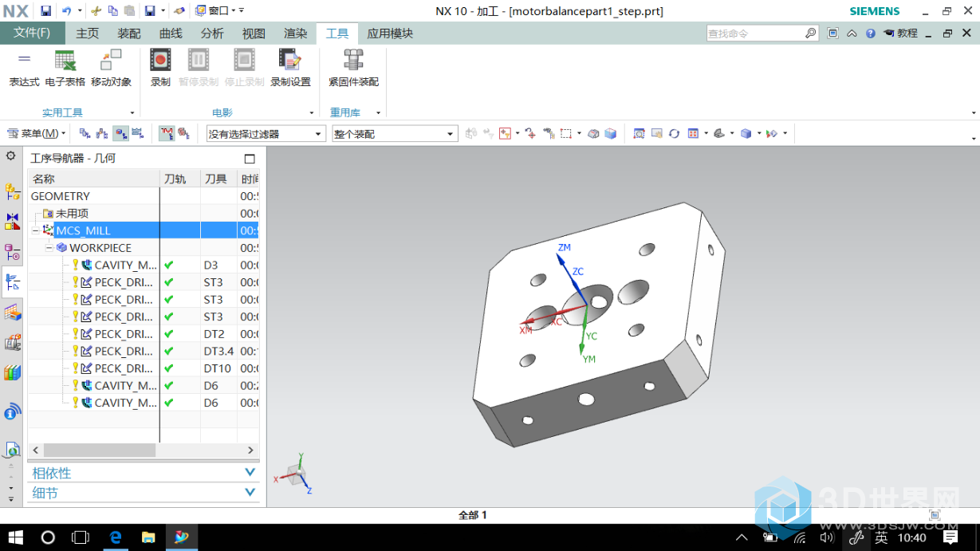Select the operation navigator sidebar tab
The width and height of the screenshot is (980, 551).
12,281
